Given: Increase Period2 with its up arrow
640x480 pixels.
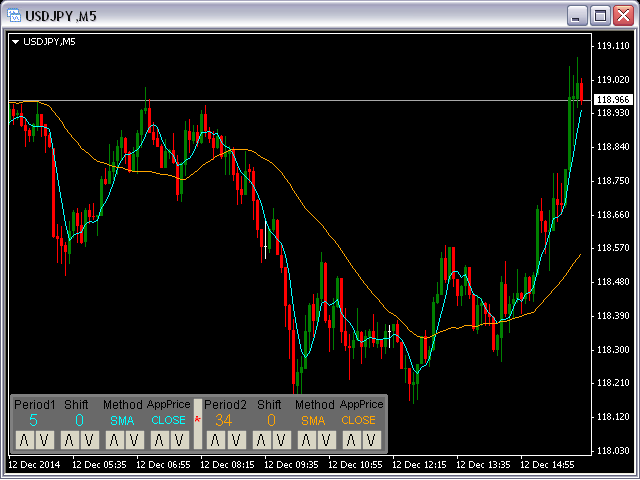Looking at the screenshot, I should coord(215,440).
